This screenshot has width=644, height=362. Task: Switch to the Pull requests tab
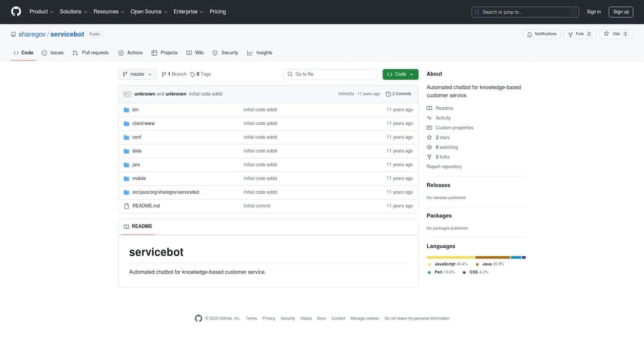91,51
